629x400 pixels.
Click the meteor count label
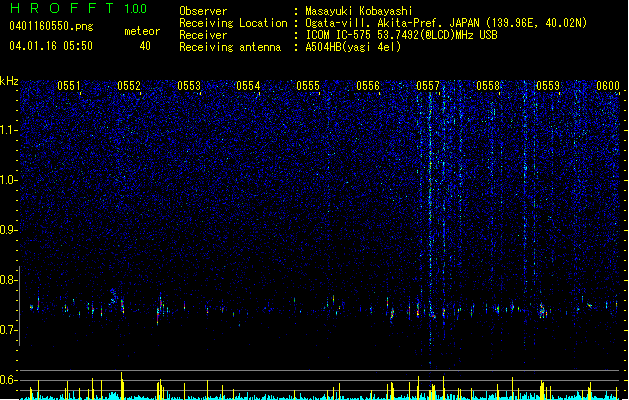(142, 31)
